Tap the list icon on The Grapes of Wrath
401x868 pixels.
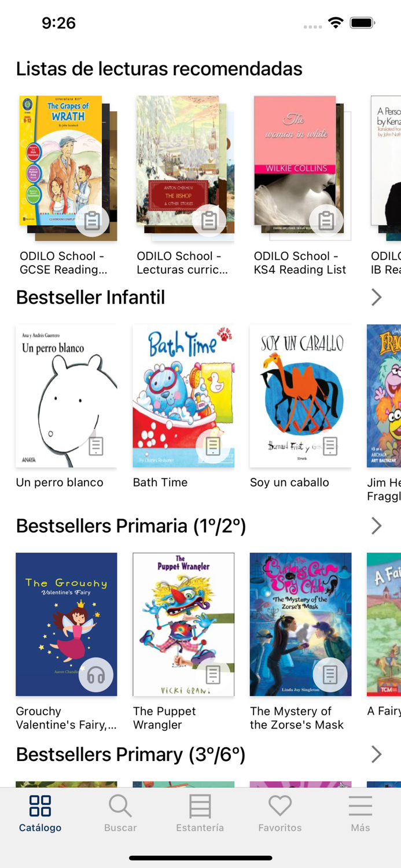coord(92,220)
